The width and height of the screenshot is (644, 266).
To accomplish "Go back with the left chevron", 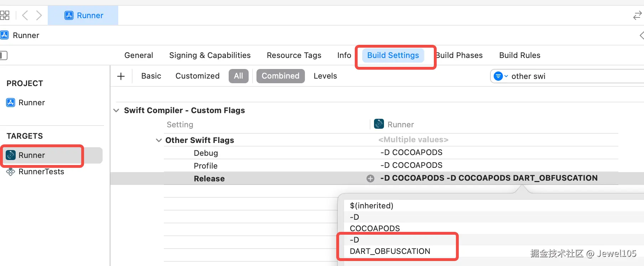I will pyautogui.click(x=25, y=15).
